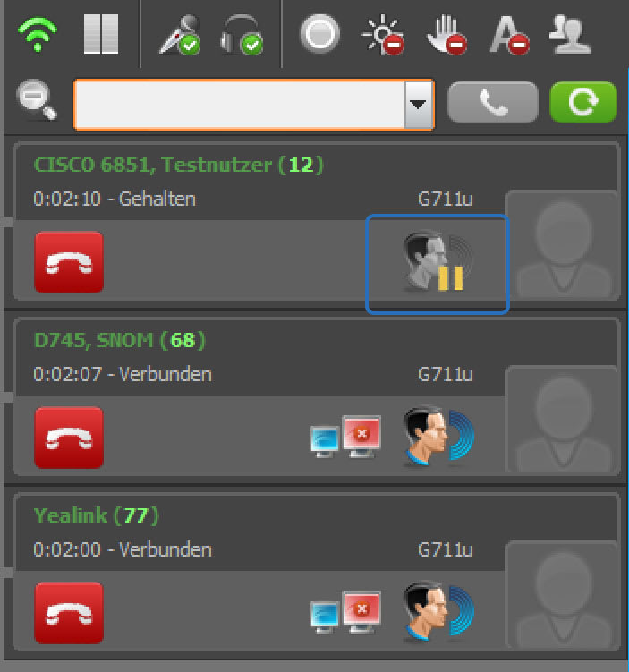This screenshot has width=629, height=672.
Task: Toggle the round record button
Action: [x=319, y=33]
